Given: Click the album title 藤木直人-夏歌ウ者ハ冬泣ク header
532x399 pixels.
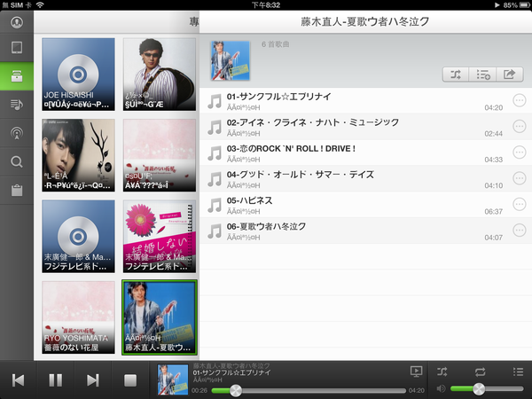Looking at the screenshot, I should coord(365,21).
